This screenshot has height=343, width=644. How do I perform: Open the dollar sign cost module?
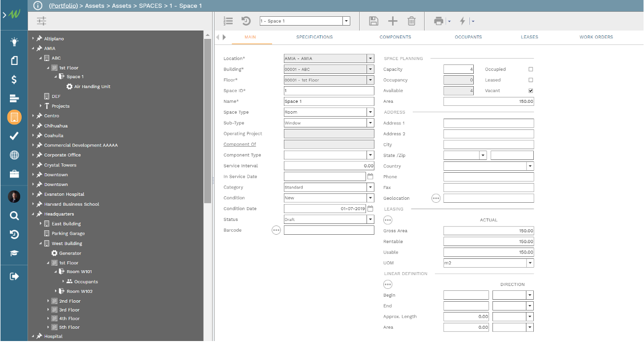click(14, 80)
